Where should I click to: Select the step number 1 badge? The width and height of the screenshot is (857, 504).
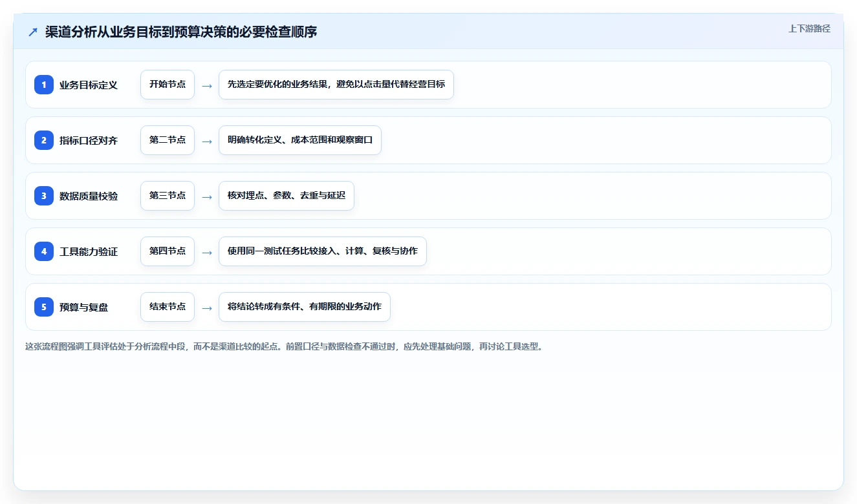coord(44,85)
